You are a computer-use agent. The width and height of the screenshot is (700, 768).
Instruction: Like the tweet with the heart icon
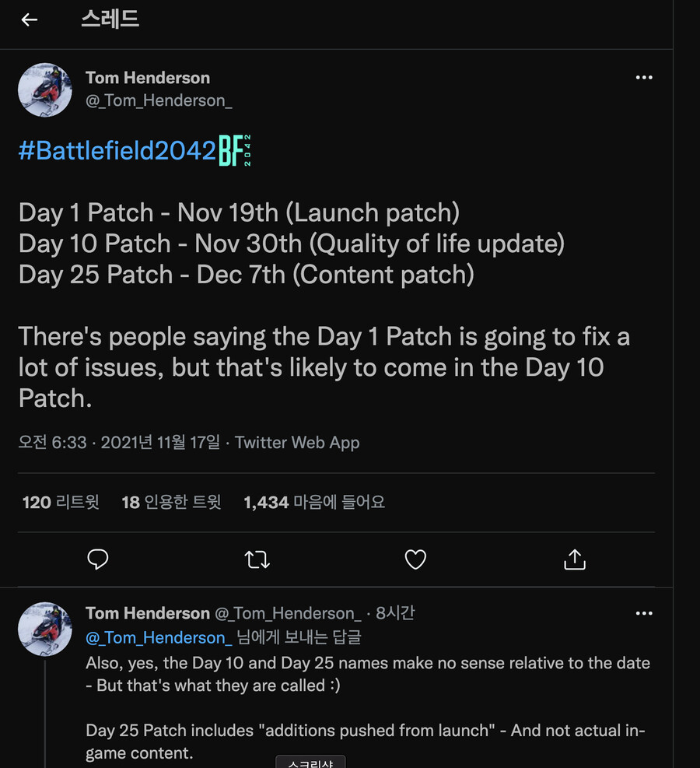tap(416, 559)
